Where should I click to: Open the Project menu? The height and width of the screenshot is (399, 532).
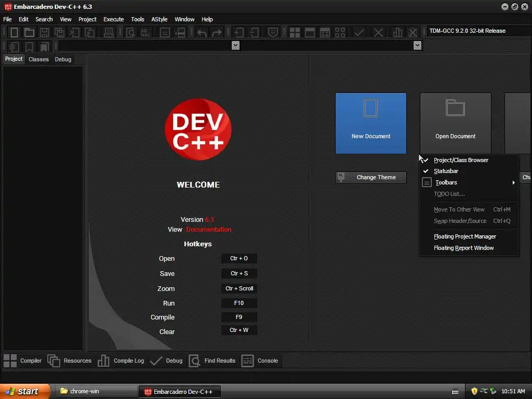87,19
